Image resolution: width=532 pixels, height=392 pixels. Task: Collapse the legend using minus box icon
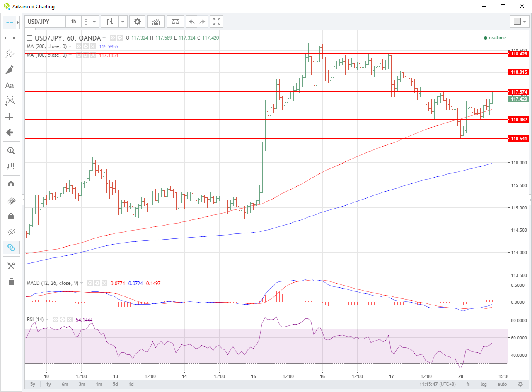click(x=29, y=38)
